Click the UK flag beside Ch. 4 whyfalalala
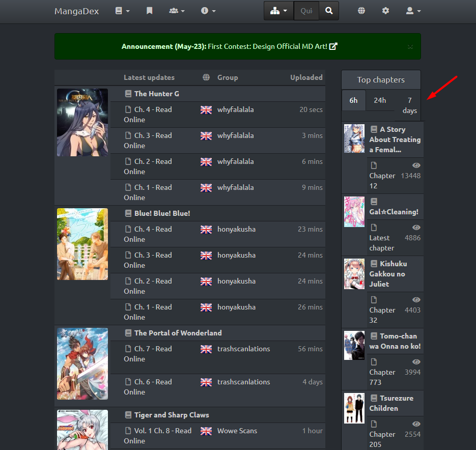 click(206, 110)
